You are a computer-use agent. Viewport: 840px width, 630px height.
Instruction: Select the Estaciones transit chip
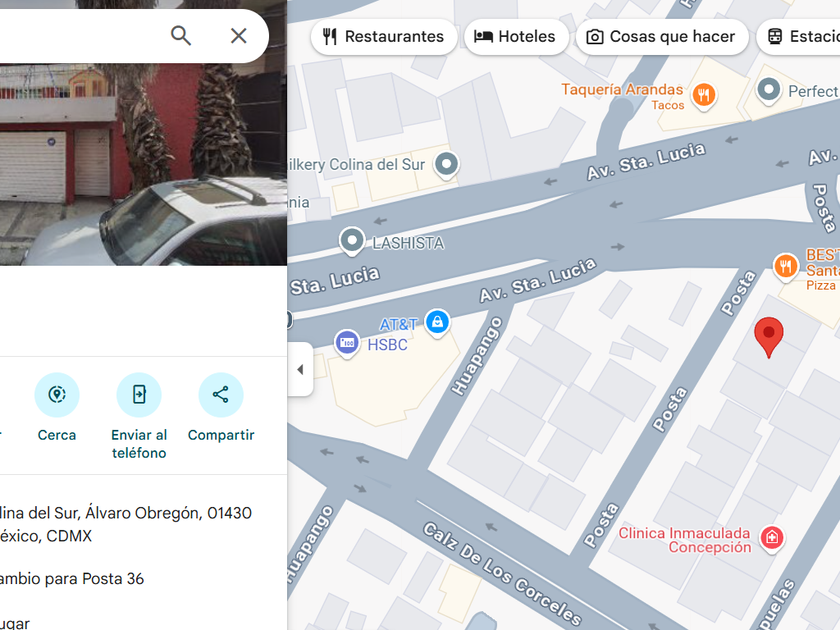pyautogui.click(x=798, y=36)
